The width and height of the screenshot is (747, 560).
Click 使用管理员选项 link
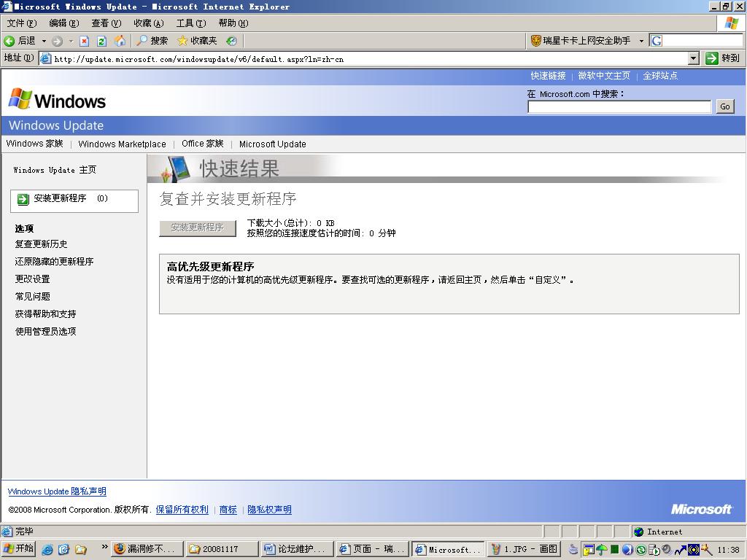click(46, 332)
